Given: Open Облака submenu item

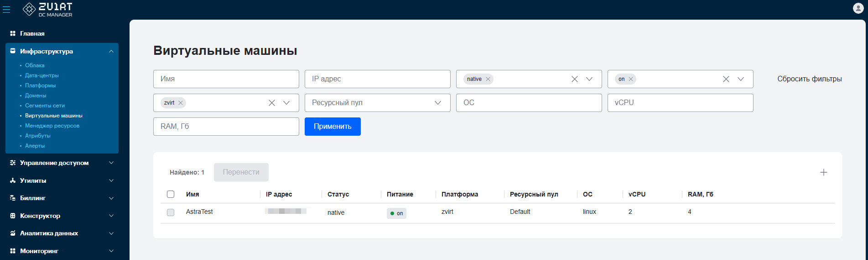Looking at the screenshot, I should (x=35, y=65).
